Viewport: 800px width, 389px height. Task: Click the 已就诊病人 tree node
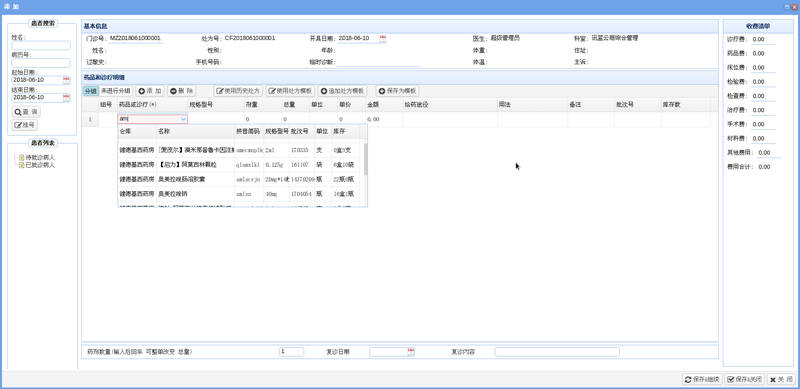[40, 165]
